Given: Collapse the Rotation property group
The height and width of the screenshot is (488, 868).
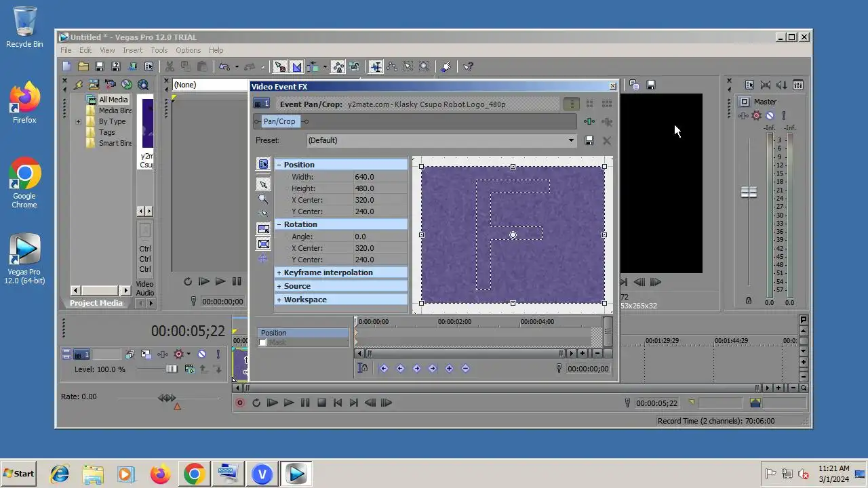Looking at the screenshot, I should tap(279, 224).
